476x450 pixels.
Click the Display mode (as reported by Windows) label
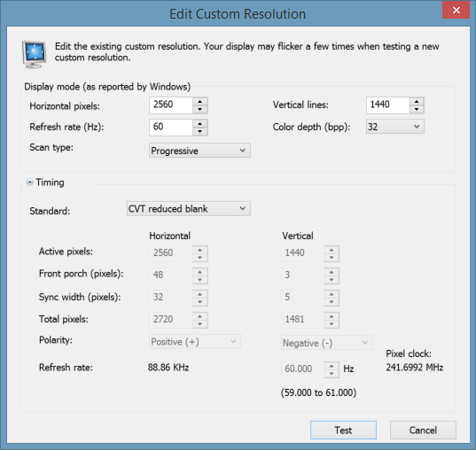[x=107, y=87]
